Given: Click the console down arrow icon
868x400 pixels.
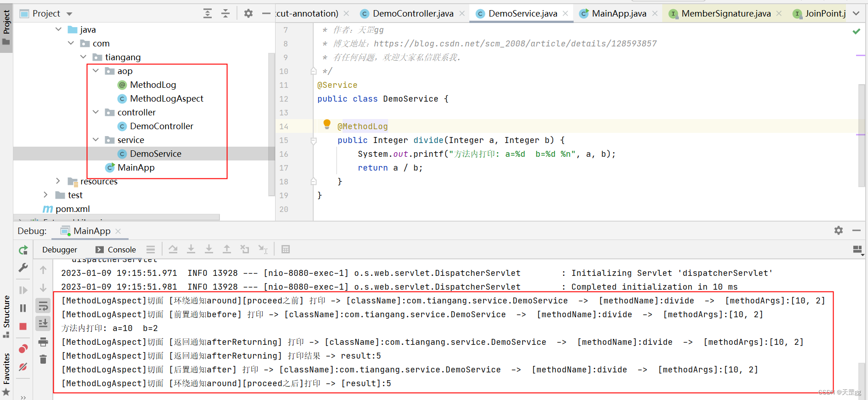Looking at the screenshot, I should [x=43, y=288].
